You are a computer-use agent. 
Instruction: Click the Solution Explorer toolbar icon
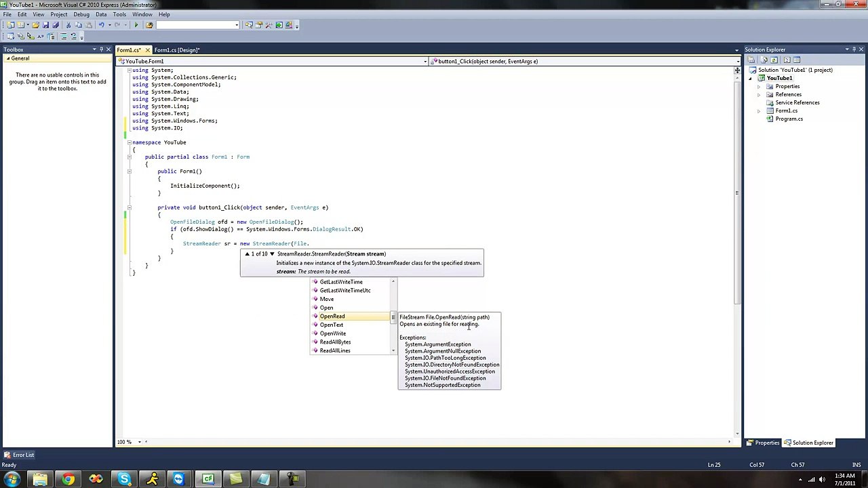249,25
